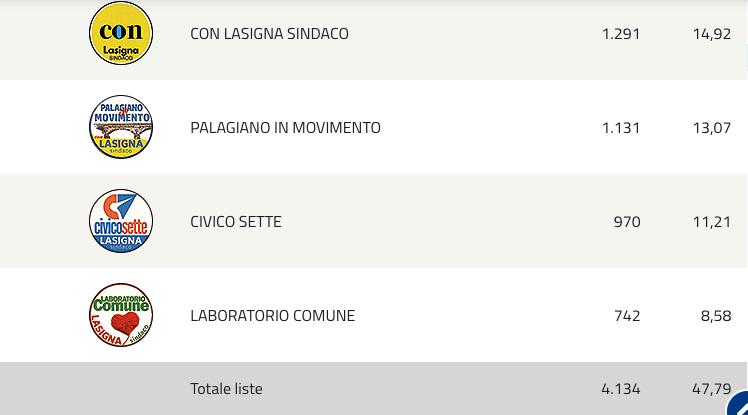Select the CON LASIGNA SINDACO list name

(x=270, y=34)
